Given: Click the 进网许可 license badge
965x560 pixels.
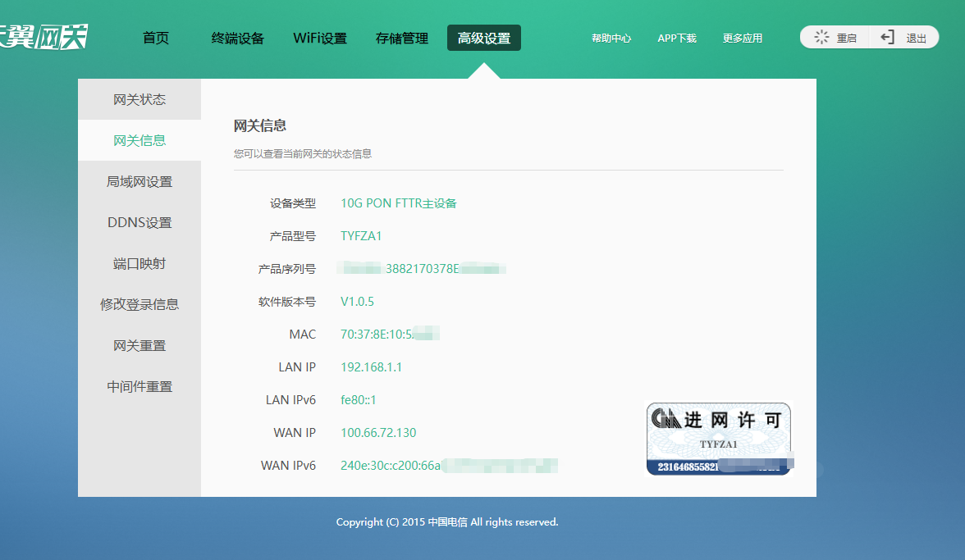Looking at the screenshot, I should coord(718,439).
